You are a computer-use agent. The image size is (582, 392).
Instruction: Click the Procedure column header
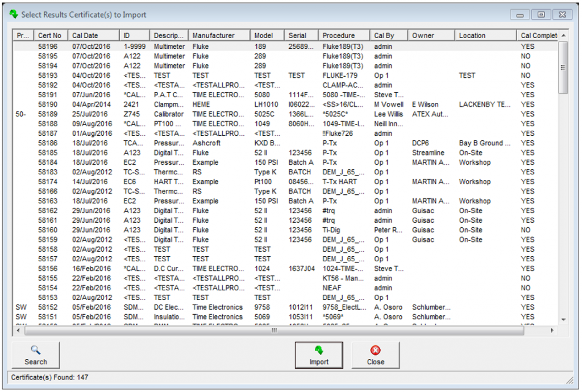point(339,35)
